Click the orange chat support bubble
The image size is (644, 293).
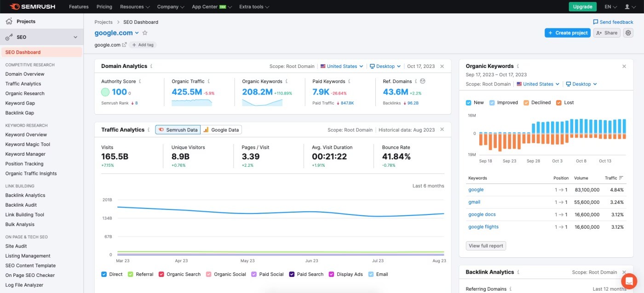tap(628, 281)
